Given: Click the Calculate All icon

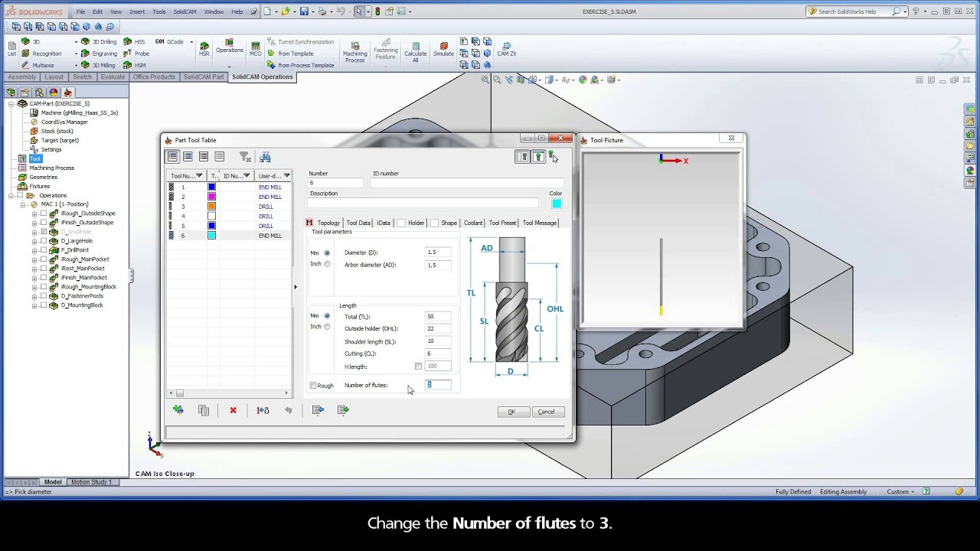Looking at the screenshot, I should [x=416, y=52].
